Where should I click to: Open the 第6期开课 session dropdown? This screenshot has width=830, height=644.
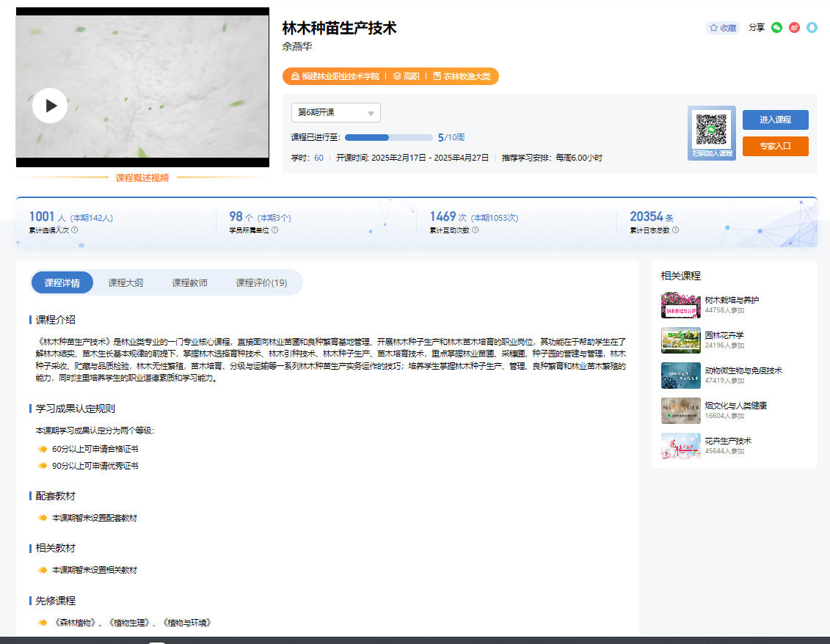(x=335, y=113)
